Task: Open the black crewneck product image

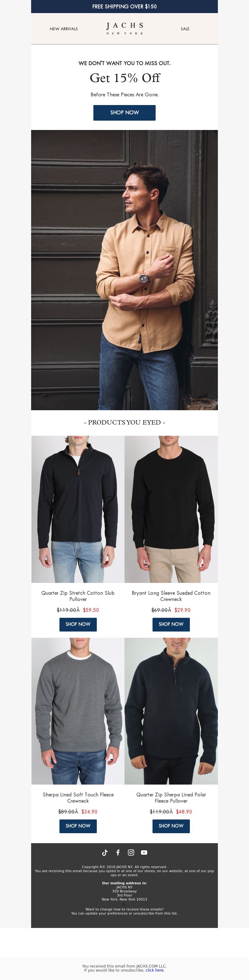Action: point(171,509)
